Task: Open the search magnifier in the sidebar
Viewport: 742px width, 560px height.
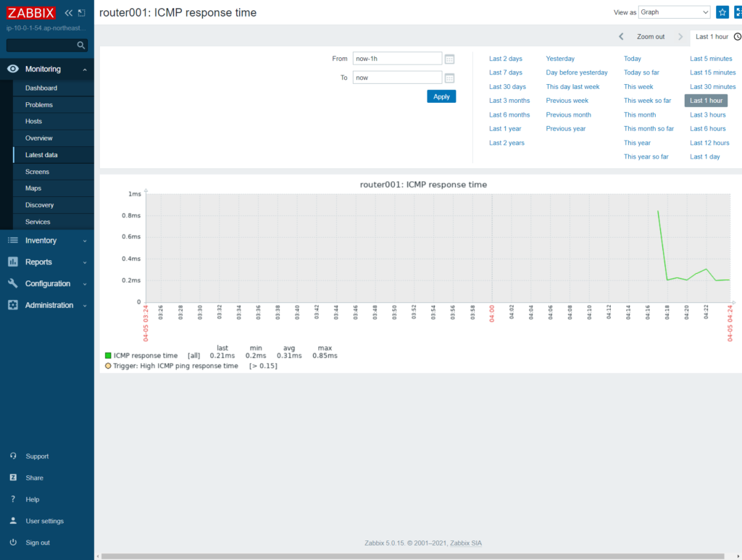Action: [x=82, y=45]
